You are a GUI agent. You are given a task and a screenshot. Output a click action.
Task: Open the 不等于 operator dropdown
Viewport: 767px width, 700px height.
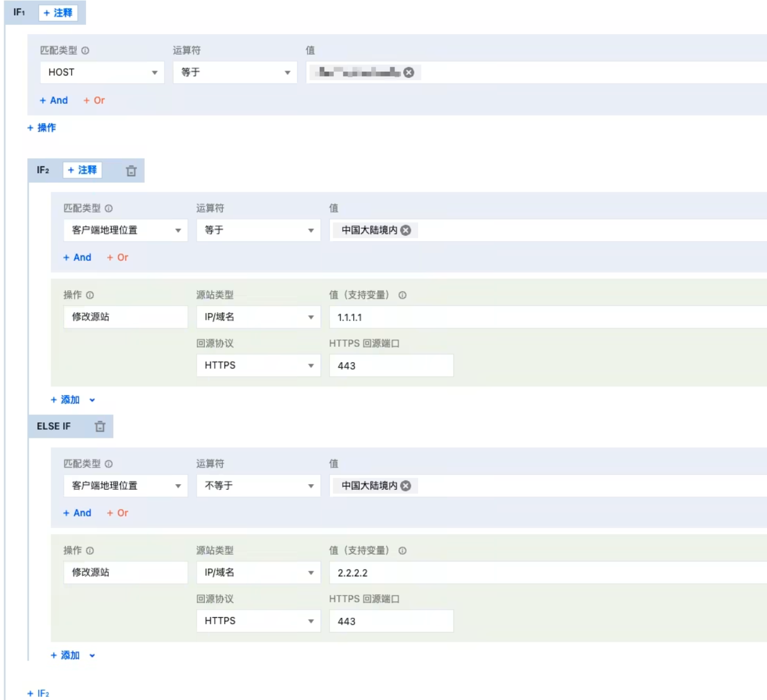tap(258, 485)
